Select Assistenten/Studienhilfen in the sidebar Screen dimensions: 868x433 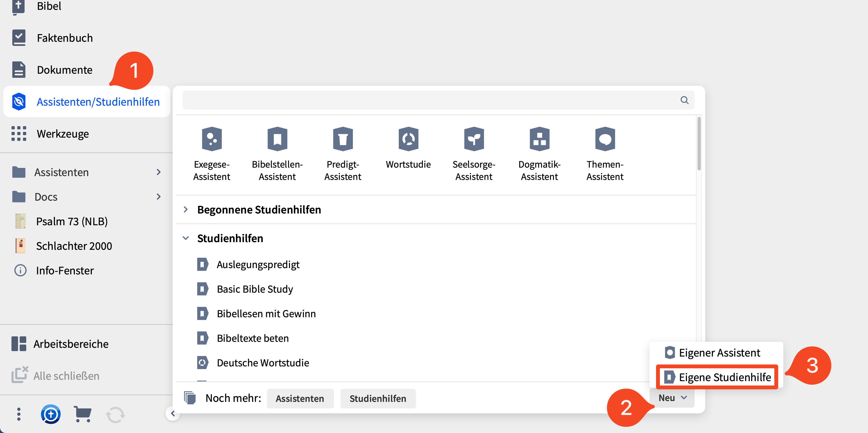tap(87, 102)
